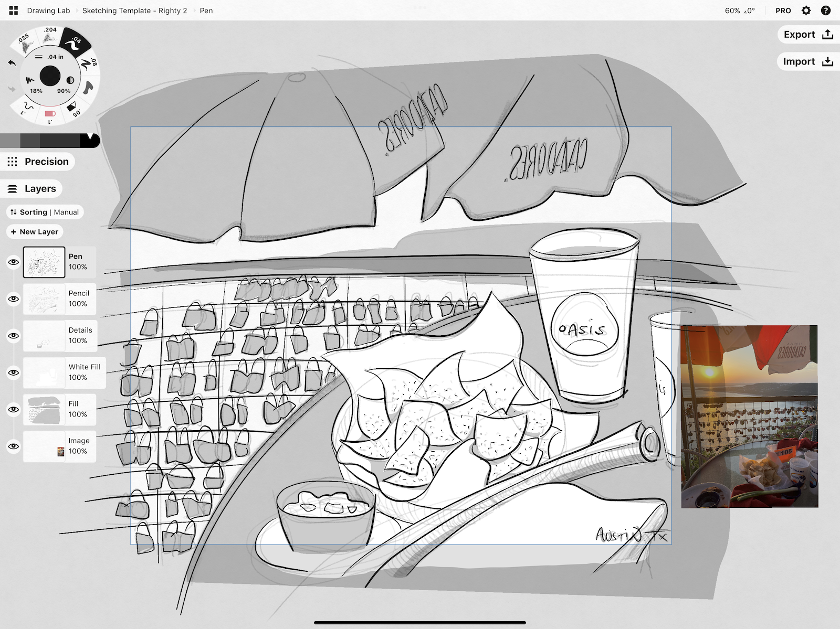This screenshot has width=840, height=629.
Task: Import a file
Action: click(x=808, y=61)
